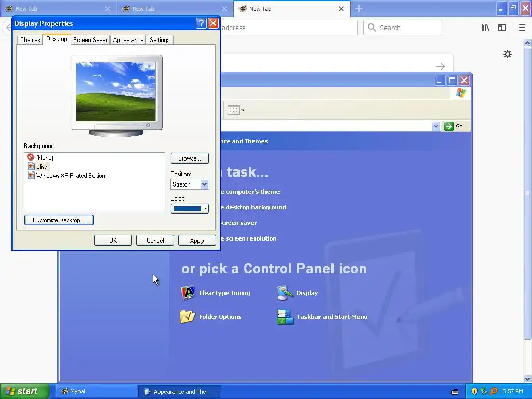Click the safely-remove tray icon next to shield
The image size is (532, 399).
[484, 391]
